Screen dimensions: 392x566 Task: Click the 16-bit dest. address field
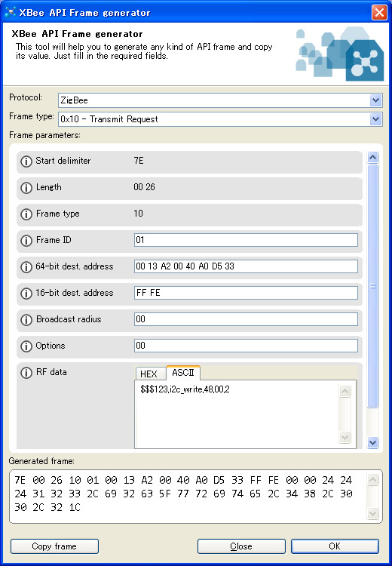[246, 293]
